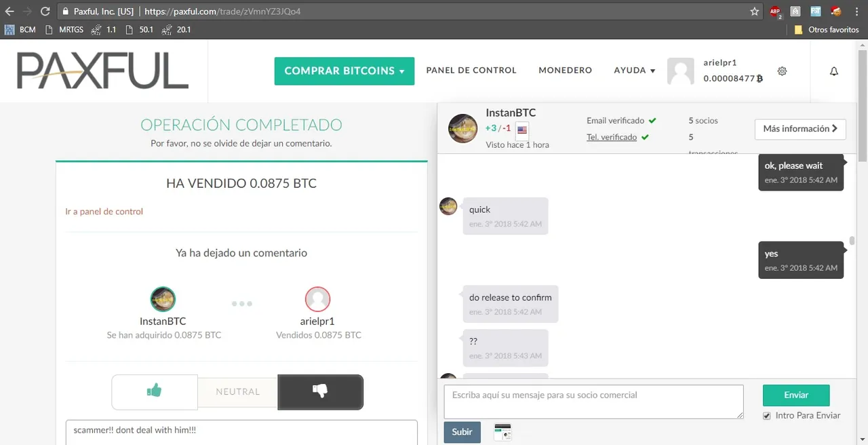Open the 1.1 bookmark
868x445 pixels.
click(x=104, y=30)
